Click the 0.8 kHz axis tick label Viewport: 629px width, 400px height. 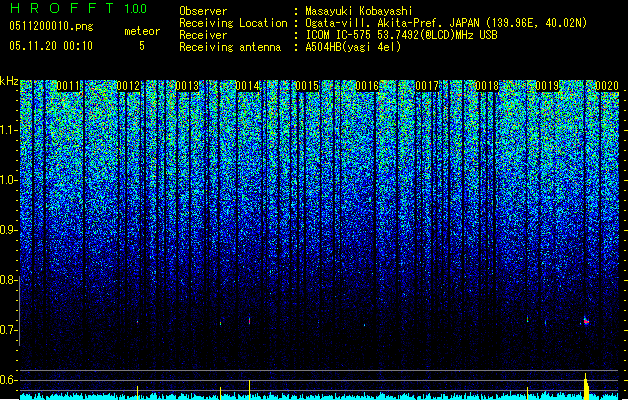9,280
